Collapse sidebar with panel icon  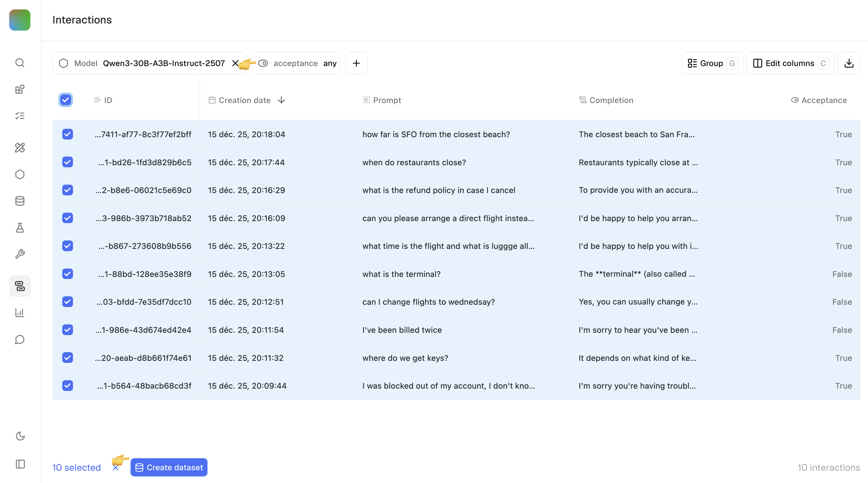tap(20, 464)
